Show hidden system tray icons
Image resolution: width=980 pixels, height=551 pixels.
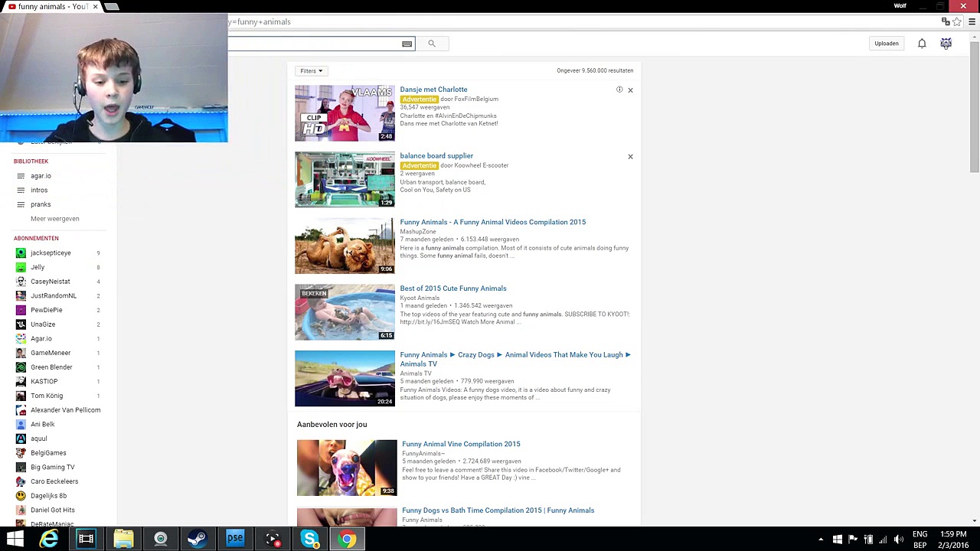point(821,540)
